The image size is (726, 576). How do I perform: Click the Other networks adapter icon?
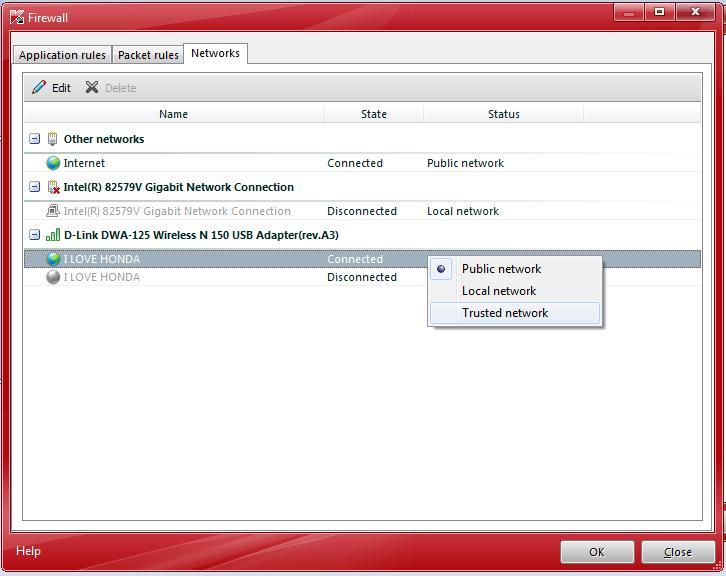52,139
